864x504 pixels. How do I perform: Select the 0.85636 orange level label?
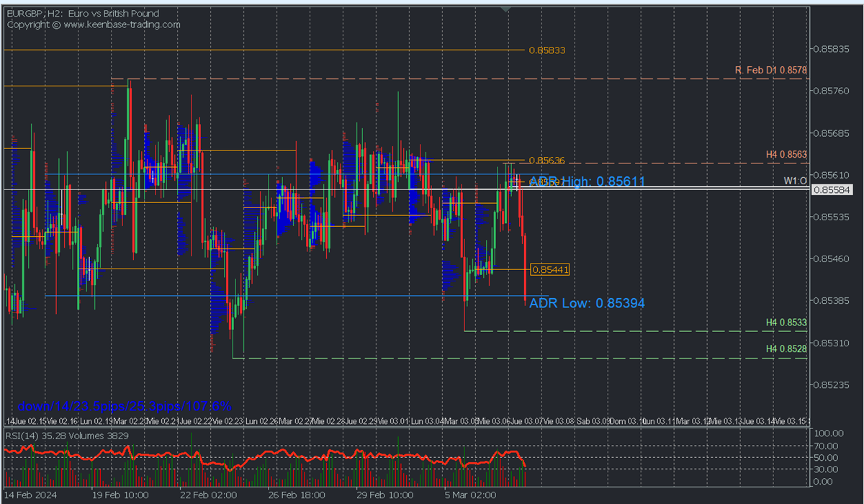[x=546, y=160]
